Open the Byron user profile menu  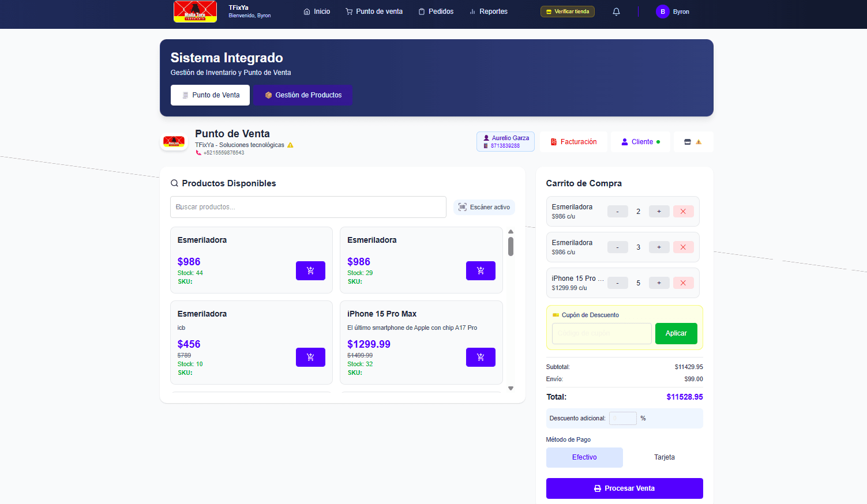point(673,12)
